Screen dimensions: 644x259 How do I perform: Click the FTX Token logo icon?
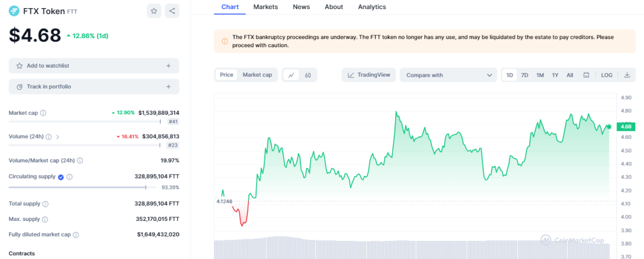click(14, 11)
